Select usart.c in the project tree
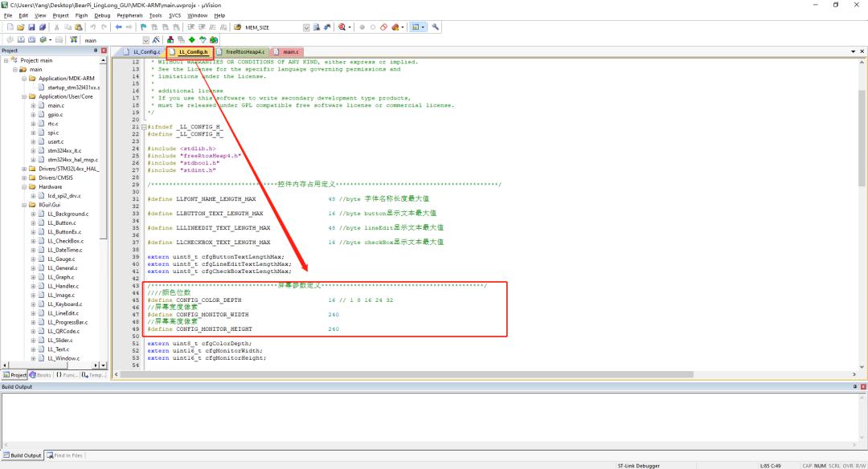Image resolution: width=868 pixels, height=469 pixels. coord(55,141)
